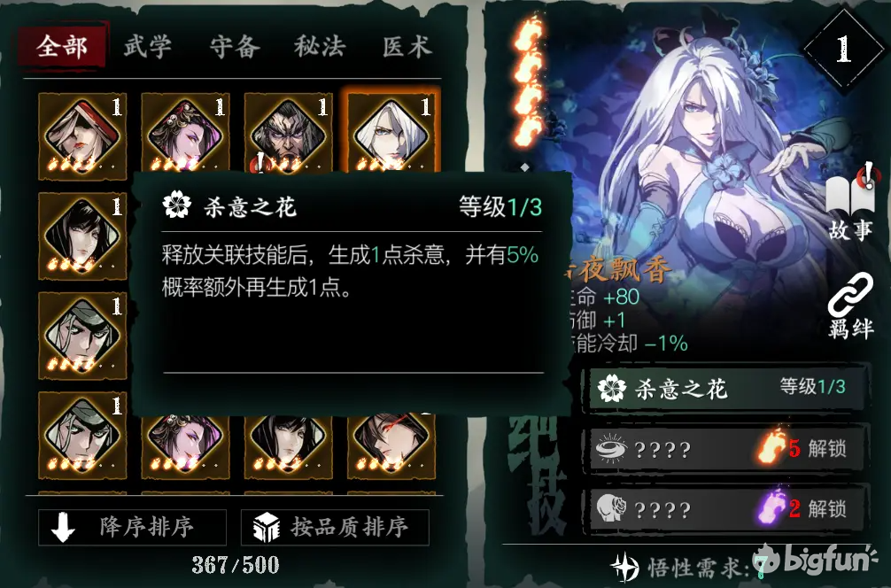Switch to the 武学 tab

pos(148,45)
